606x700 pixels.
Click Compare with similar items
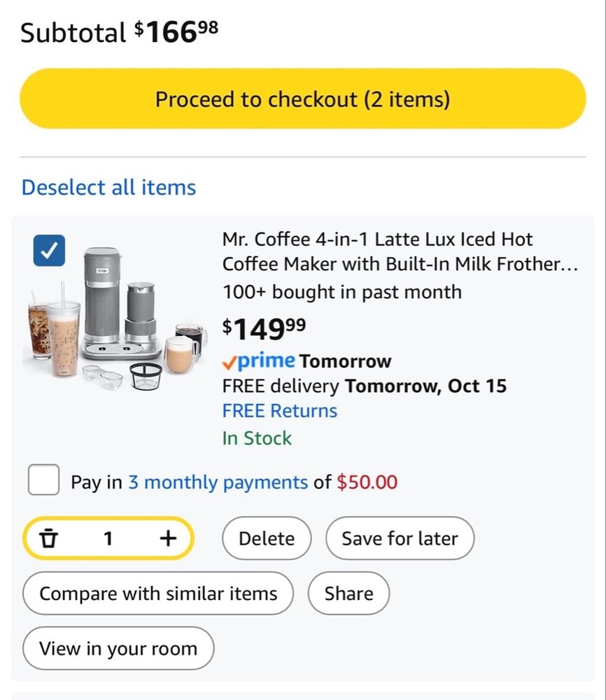(x=158, y=593)
